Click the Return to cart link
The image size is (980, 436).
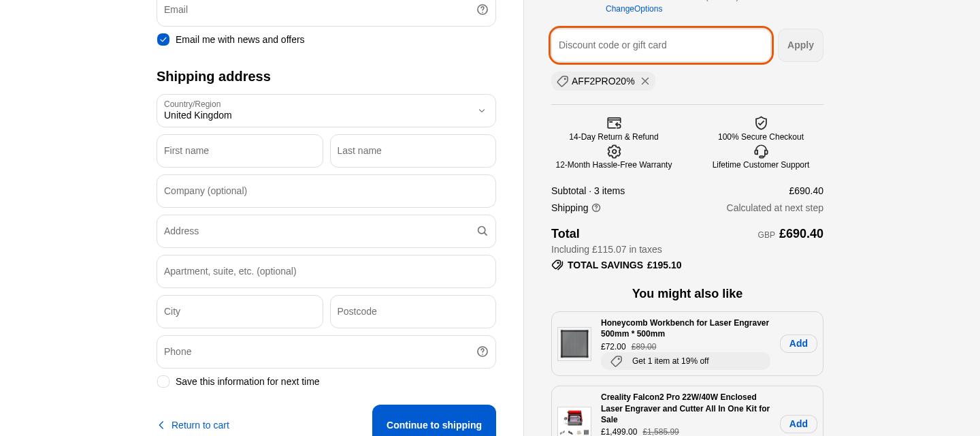coord(200,425)
